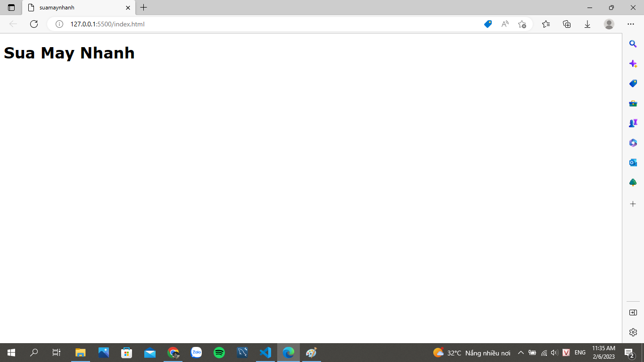
Task: Open the sidebar Games chess icon
Action: tap(633, 123)
